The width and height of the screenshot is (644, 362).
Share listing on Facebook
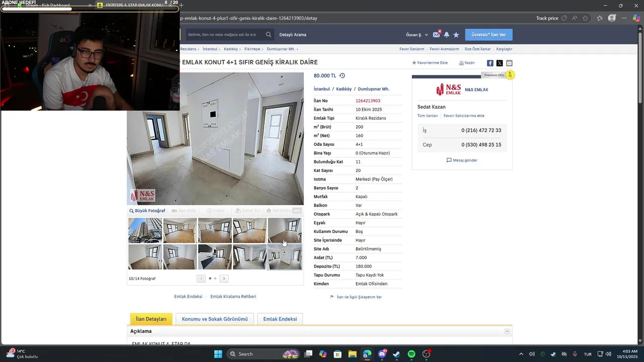coord(490,63)
